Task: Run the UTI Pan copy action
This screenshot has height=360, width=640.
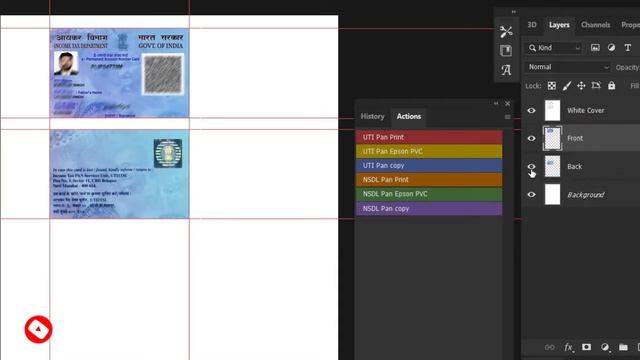Action: click(x=429, y=165)
